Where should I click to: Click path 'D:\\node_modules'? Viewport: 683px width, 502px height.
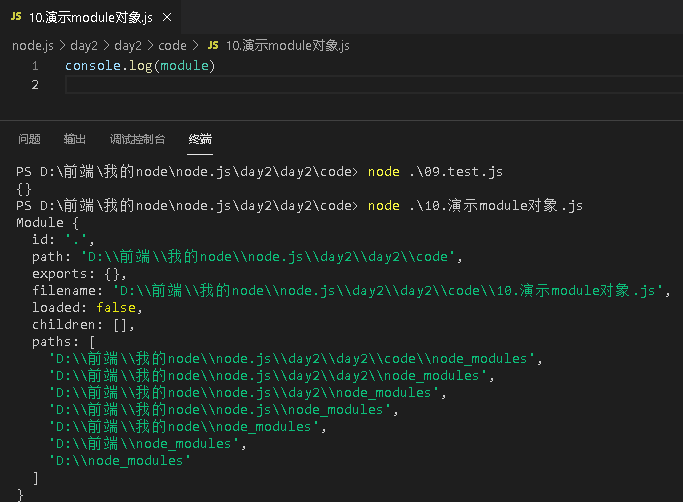[119, 461]
